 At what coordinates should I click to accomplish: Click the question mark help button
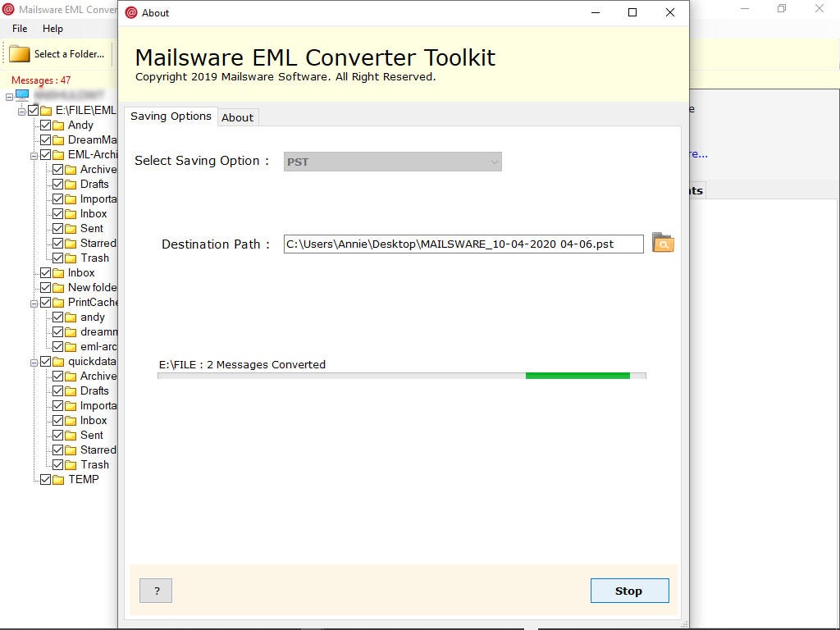156,591
